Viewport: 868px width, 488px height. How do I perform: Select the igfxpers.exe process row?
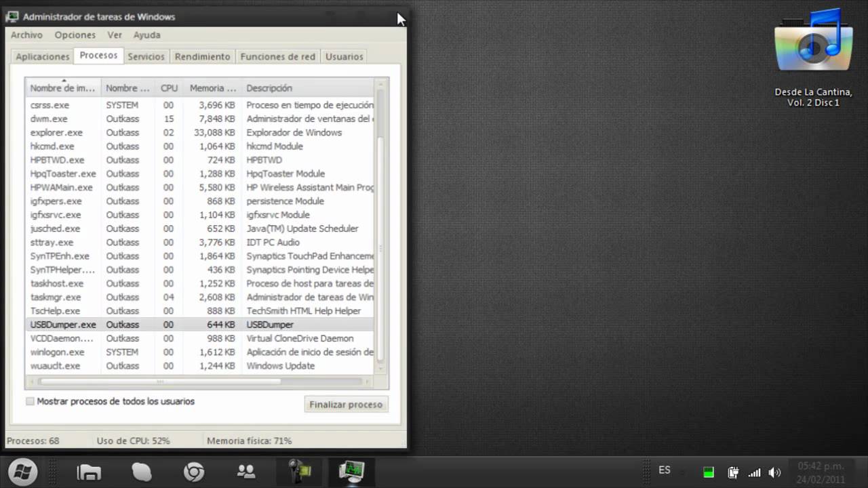[200, 201]
